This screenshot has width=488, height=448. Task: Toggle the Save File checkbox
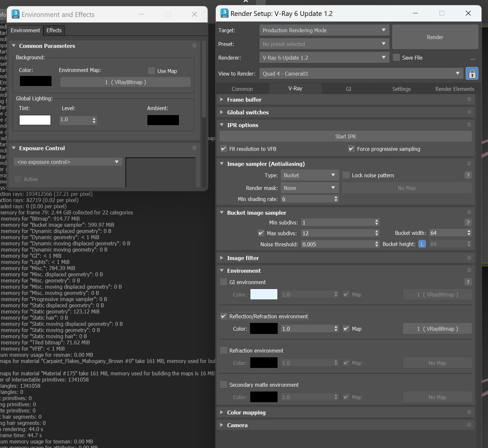click(x=396, y=57)
